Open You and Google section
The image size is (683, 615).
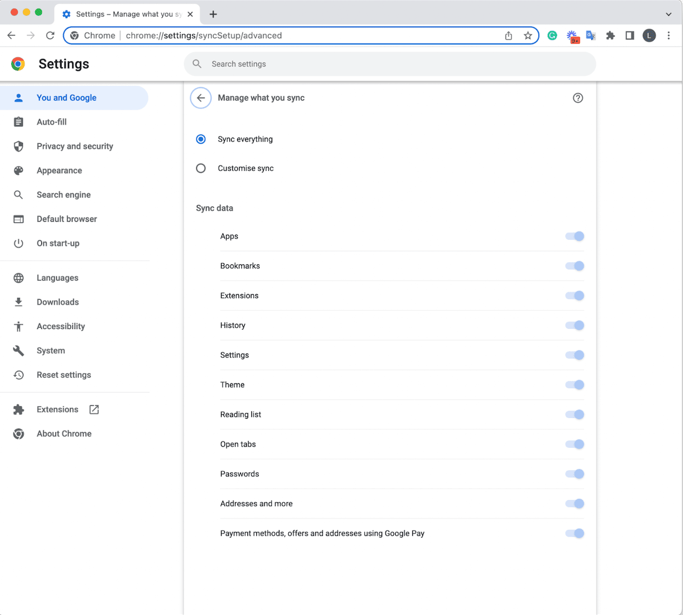point(74,98)
